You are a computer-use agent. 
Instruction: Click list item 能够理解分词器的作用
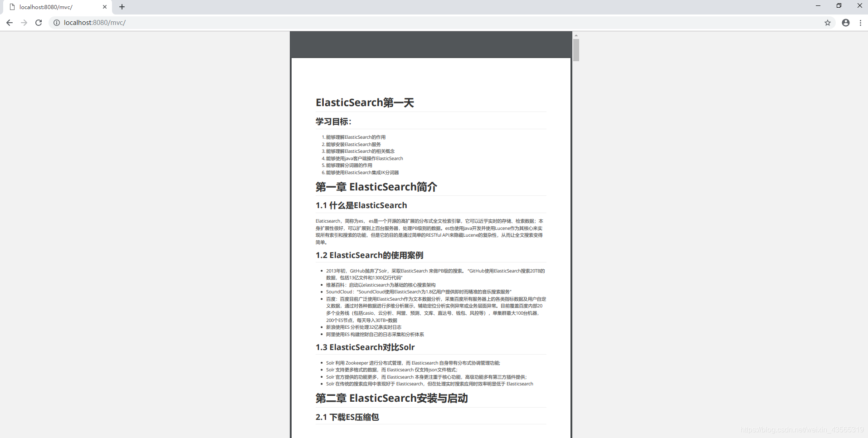click(x=349, y=165)
